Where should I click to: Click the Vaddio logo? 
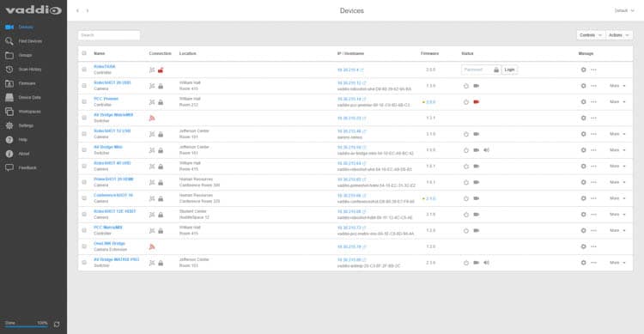click(33, 9)
